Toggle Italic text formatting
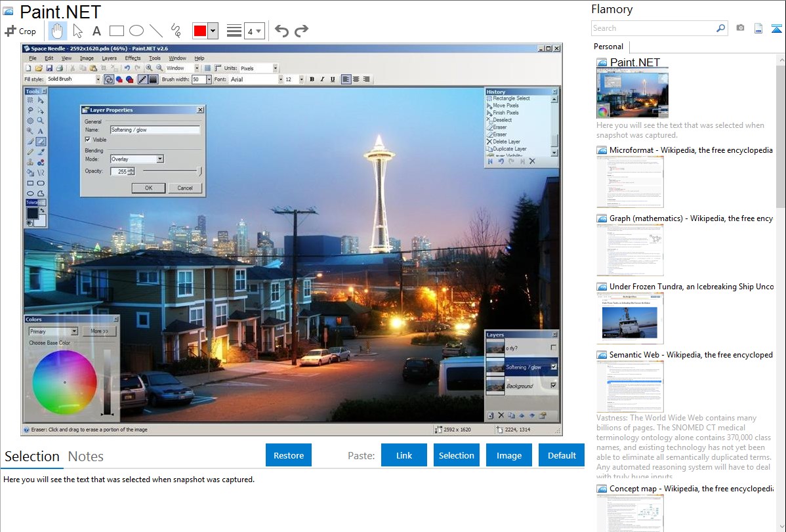This screenshot has width=786, height=532. [322, 79]
